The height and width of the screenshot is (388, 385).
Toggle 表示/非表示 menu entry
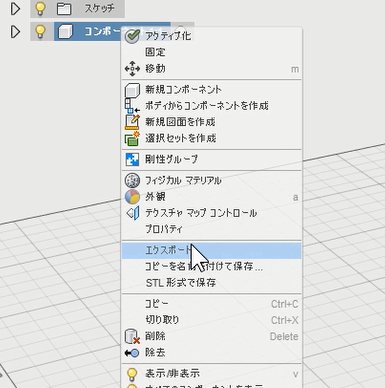tap(212, 374)
